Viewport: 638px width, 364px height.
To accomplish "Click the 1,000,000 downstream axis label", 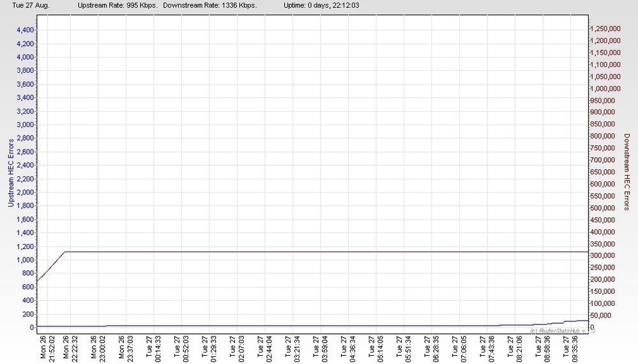I will (x=605, y=88).
